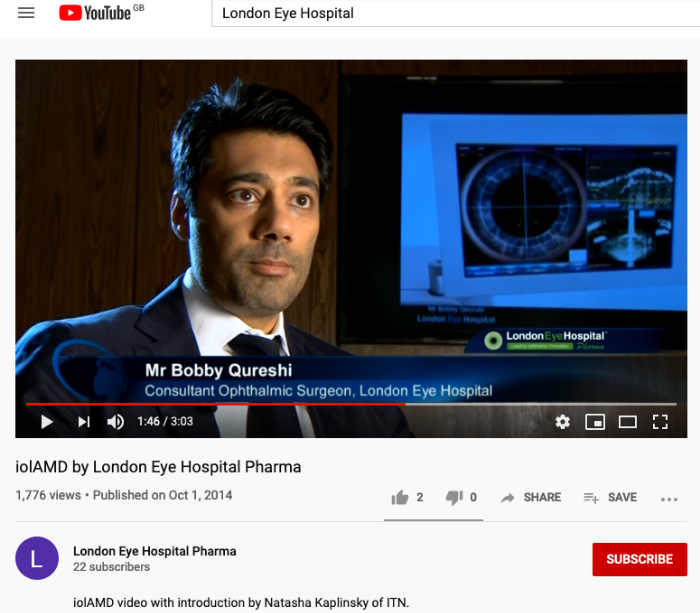The image size is (700, 613).
Task: Click the channel avatar with letter L
Action: 37,558
